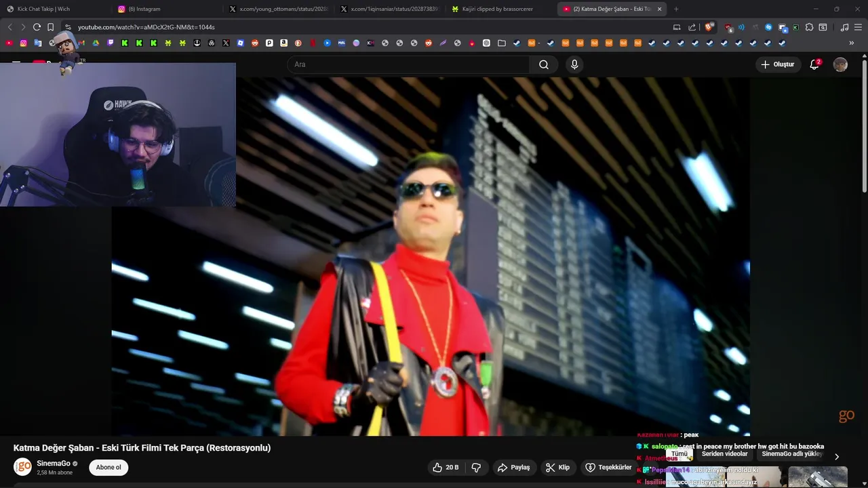This screenshot has height=488, width=868.
Task: Open site settings icon in address bar
Action: [x=68, y=27]
